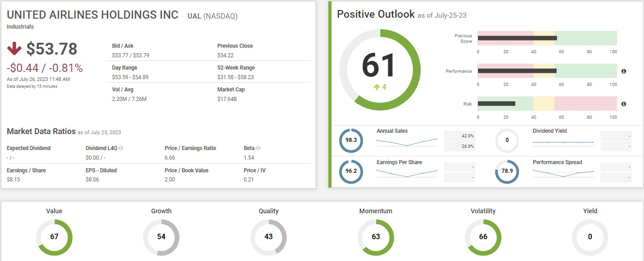
Task: Click Beta value 1.54
Action: click(249, 158)
